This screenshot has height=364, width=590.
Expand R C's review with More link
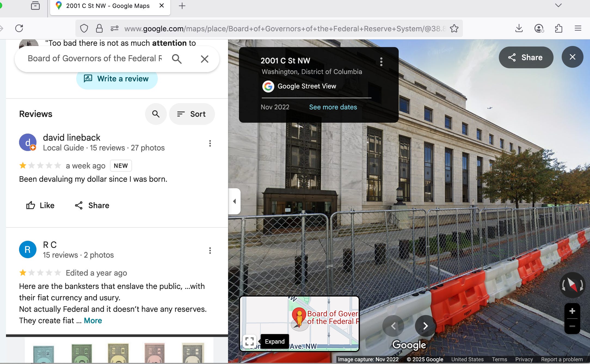pos(93,321)
